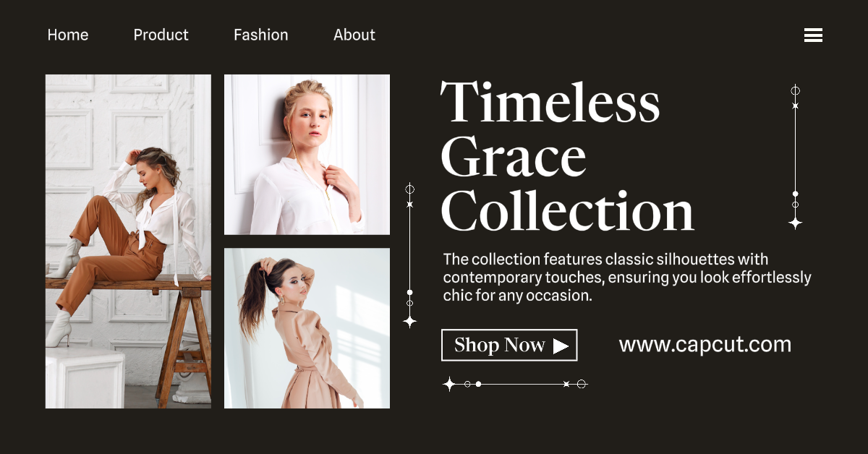
Task: Click the Shop Now button
Action: point(509,345)
